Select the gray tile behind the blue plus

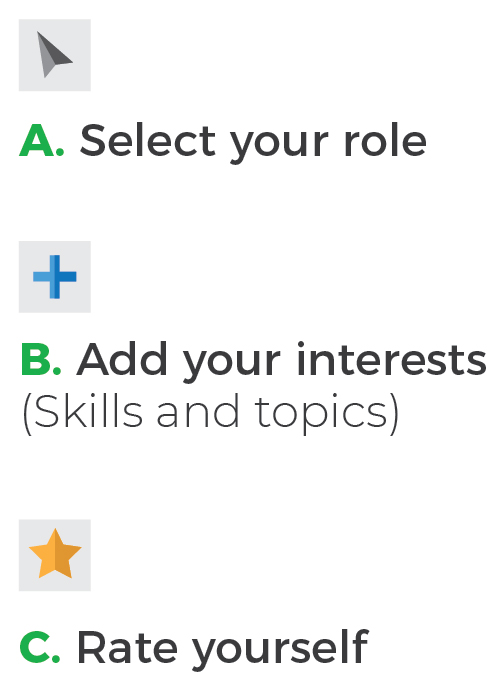pyautogui.click(x=55, y=277)
